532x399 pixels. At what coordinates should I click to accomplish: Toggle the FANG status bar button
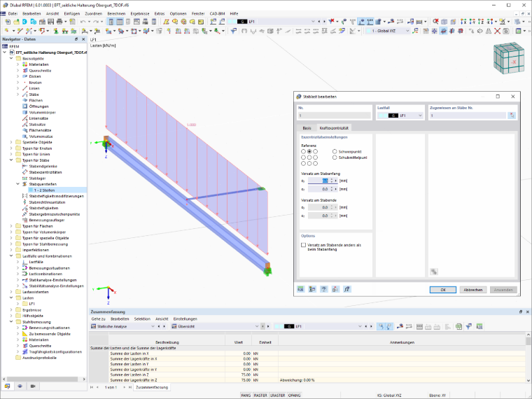(x=246, y=395)
